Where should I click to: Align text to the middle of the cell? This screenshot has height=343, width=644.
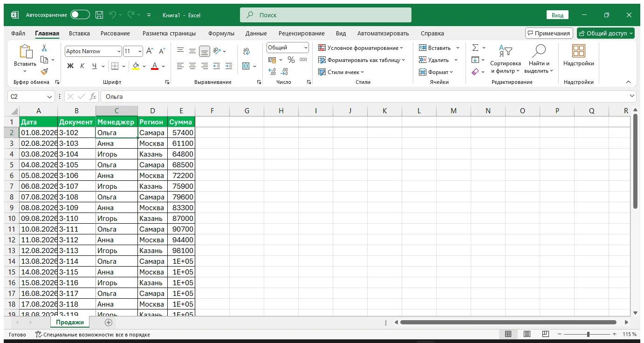pos(192,51)
